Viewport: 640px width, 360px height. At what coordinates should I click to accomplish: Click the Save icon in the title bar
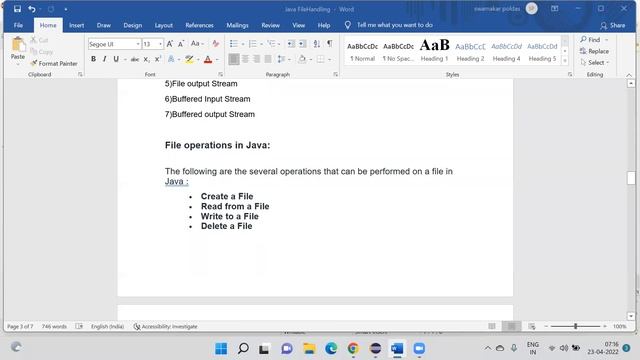[17, 9]
